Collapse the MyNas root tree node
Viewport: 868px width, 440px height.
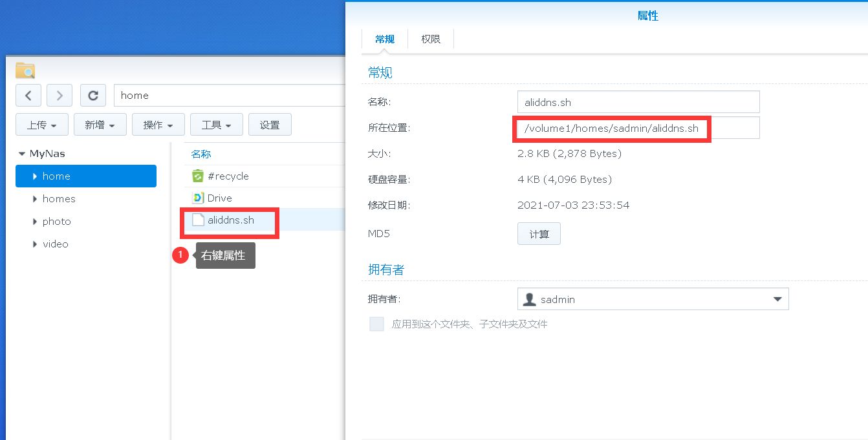pos(22,154)
